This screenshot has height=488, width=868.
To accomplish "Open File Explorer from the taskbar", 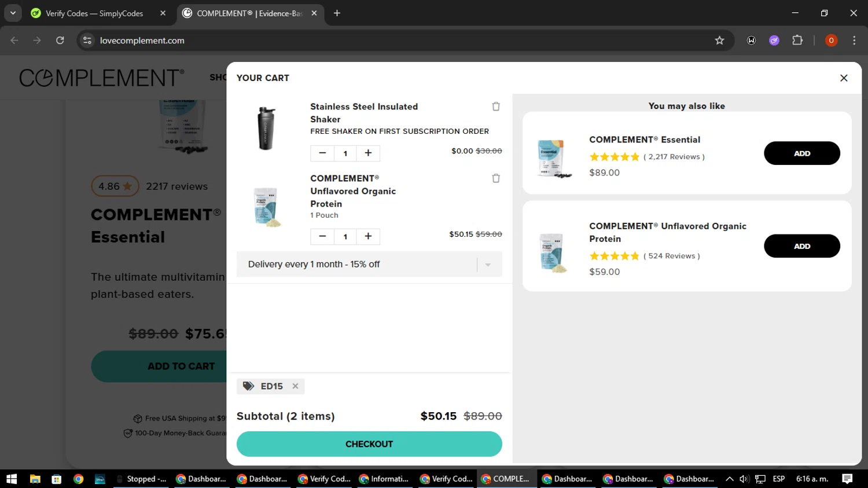I will click(35, 479).
